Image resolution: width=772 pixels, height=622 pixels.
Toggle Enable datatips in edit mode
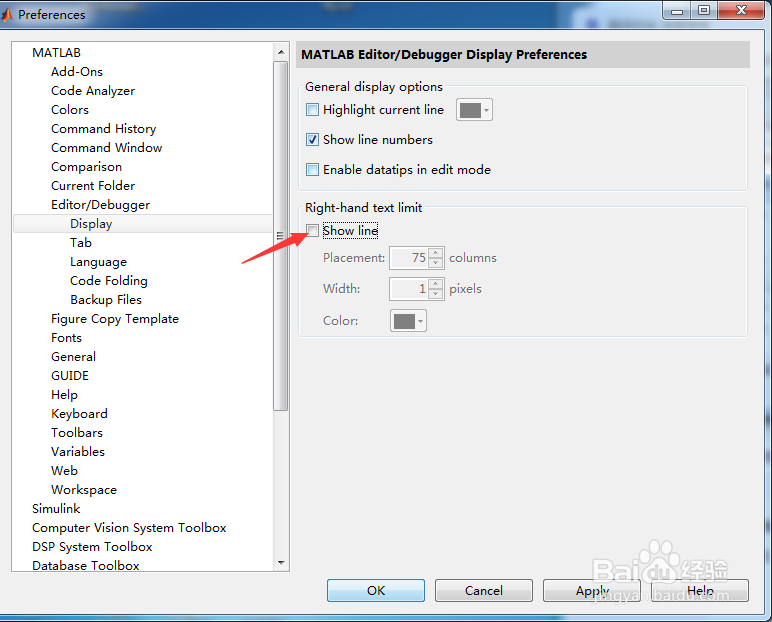click(x=312, y=169)
